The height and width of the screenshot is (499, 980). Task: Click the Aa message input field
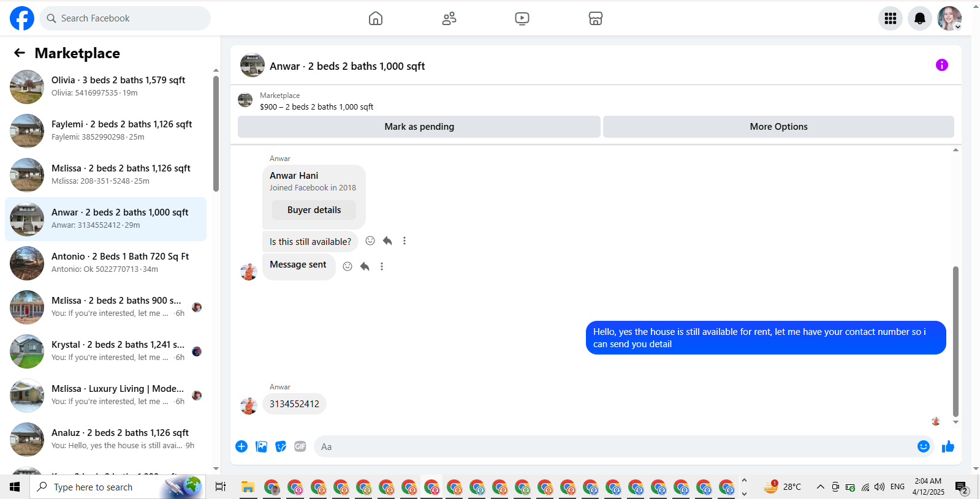(616, 446)
